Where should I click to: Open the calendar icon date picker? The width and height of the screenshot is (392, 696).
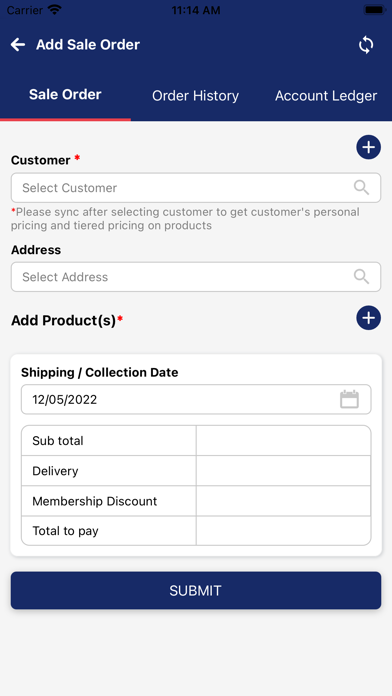tap(349, 399)
